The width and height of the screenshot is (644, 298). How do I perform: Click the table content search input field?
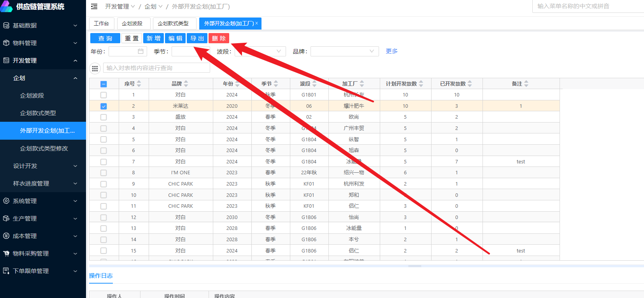tap(156, 68)
